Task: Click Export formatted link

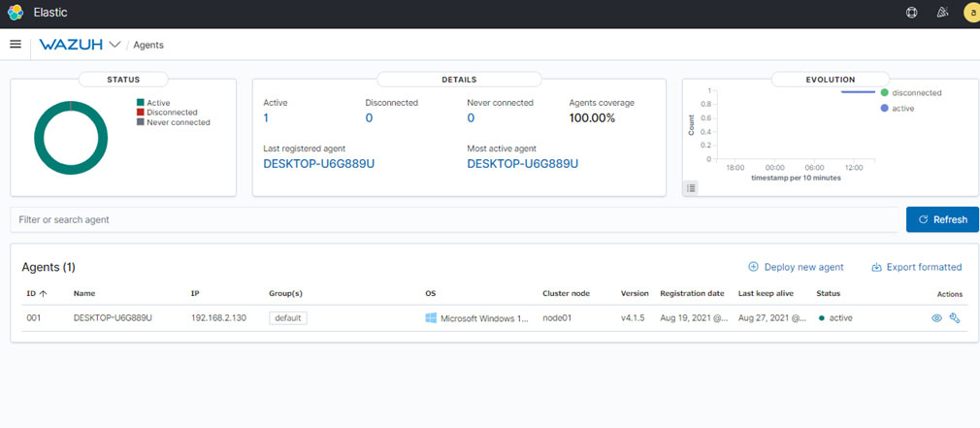Action: tap(916, 267)
